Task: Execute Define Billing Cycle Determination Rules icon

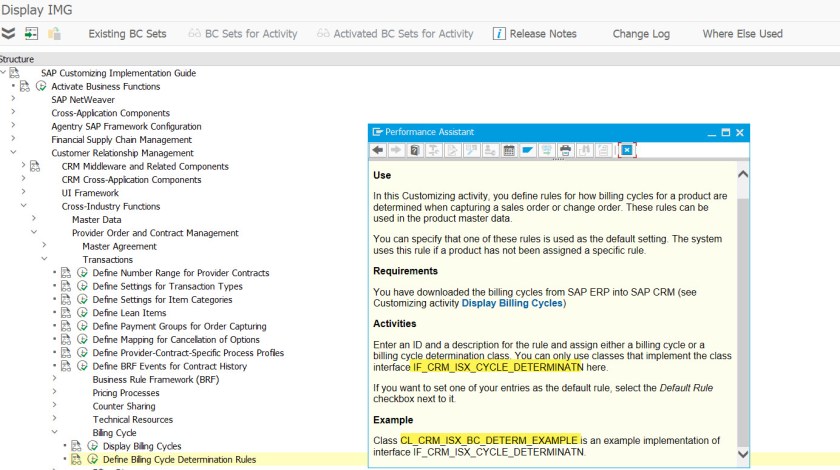Action: pyautogui.click(x=93, y=459)
